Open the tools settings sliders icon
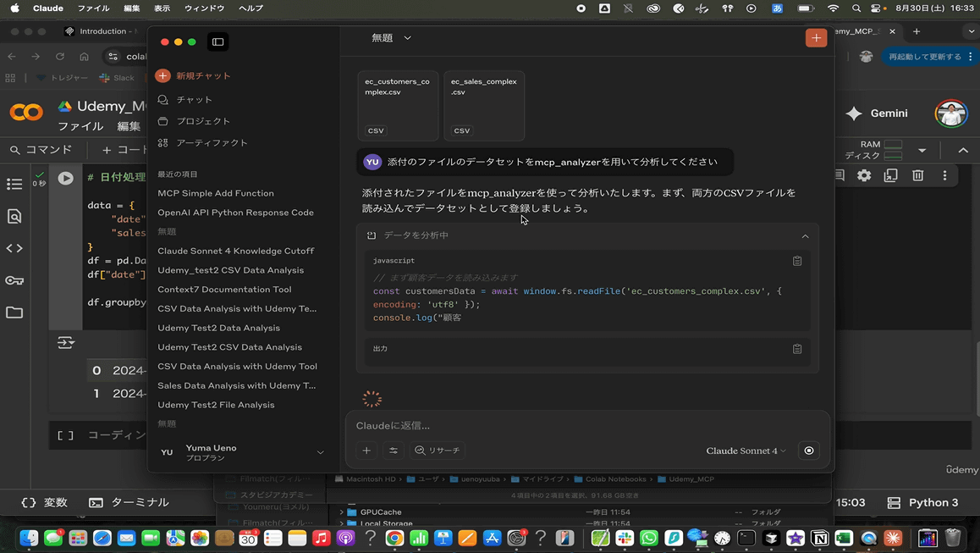 pos(394,451)
